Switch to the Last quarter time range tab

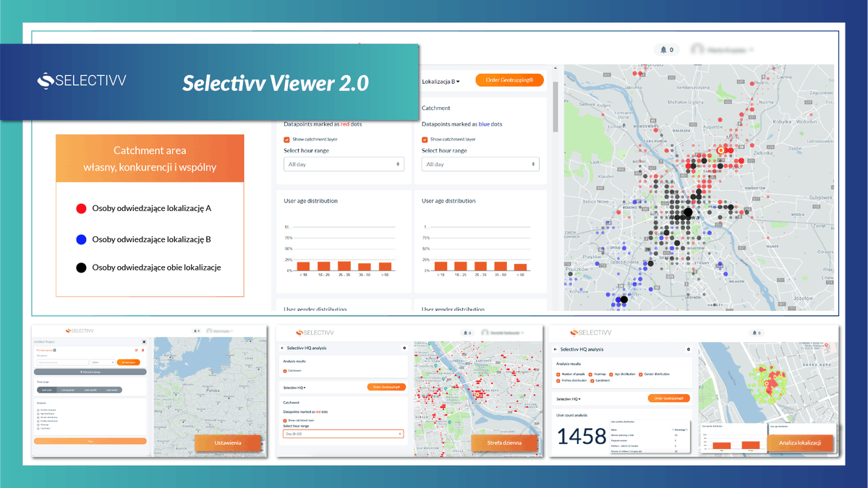(x=69, y=390)
